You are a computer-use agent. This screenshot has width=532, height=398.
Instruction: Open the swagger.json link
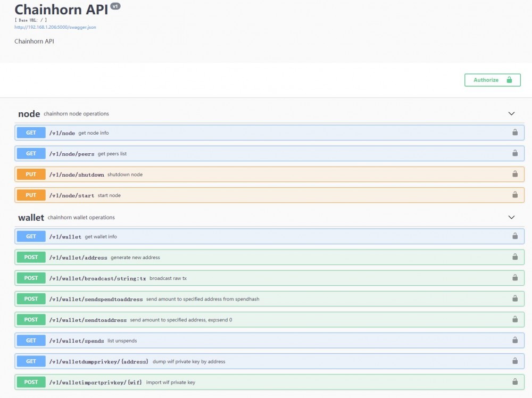point(55,27)
